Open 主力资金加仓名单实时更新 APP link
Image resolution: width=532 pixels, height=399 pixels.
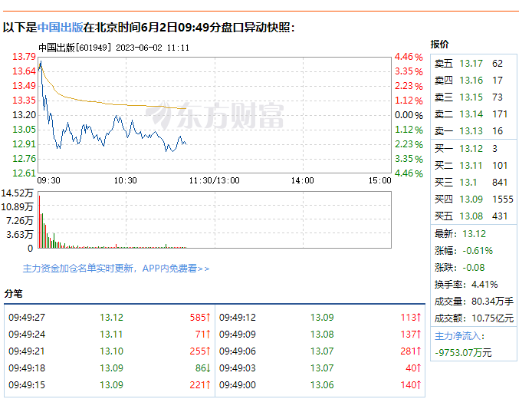pyautogui.click(x=116, y=269)
